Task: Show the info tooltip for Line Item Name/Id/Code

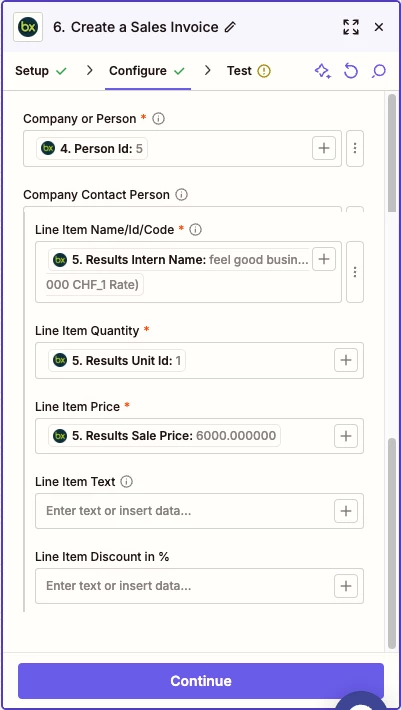Action: pyautogui.click(x=195, y=230)
